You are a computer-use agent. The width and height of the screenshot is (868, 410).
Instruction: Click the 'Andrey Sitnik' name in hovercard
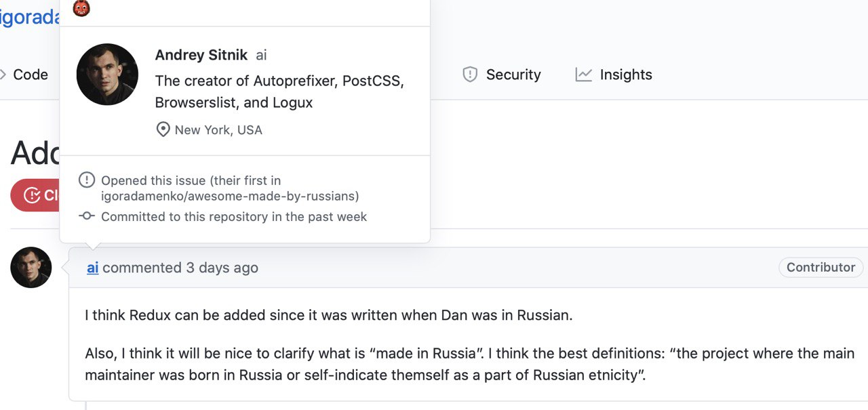201,55
